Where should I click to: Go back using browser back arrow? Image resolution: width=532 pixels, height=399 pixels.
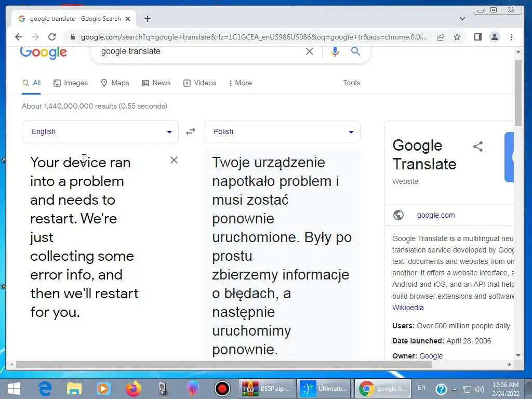pos(19,37)
